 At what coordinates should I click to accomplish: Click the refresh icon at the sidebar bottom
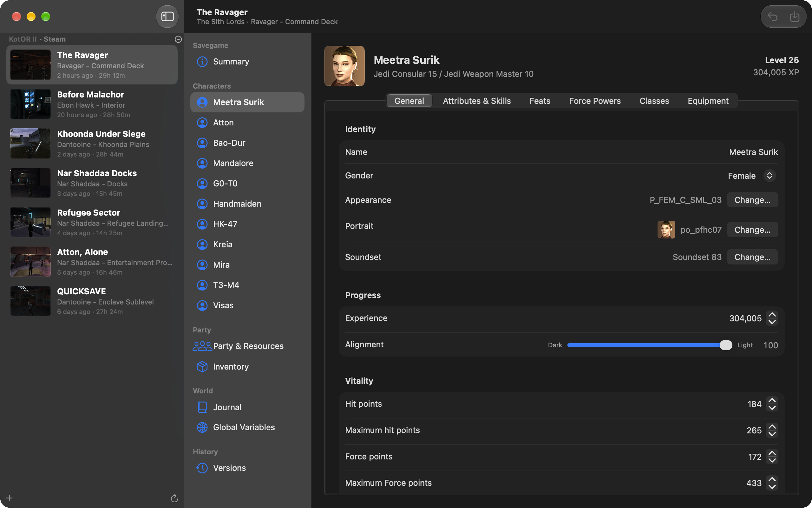pyautogui.click(x=174, y=498)
